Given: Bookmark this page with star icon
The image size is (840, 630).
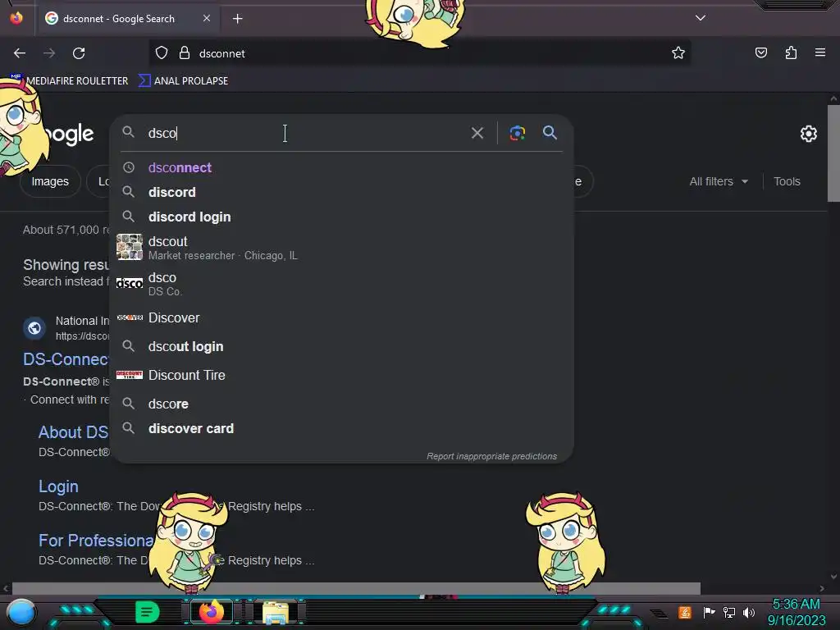Looking at the screenshot, I should pyautogui.click(x=678, y=52).
